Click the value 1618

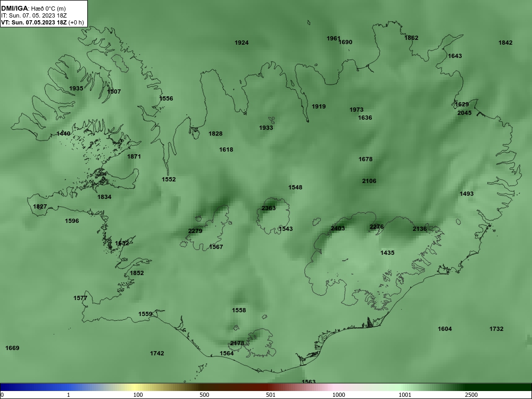[226, 149]
